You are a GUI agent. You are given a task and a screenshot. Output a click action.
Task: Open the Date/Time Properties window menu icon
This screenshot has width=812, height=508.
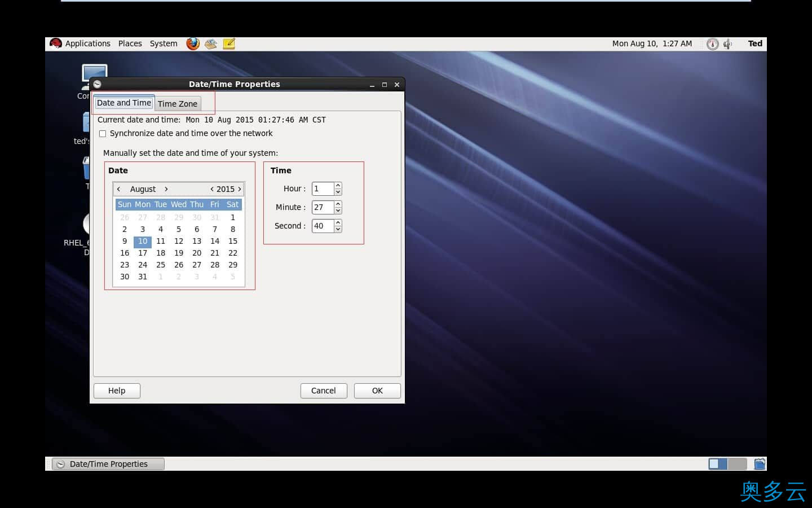click(x=98, y=84)
